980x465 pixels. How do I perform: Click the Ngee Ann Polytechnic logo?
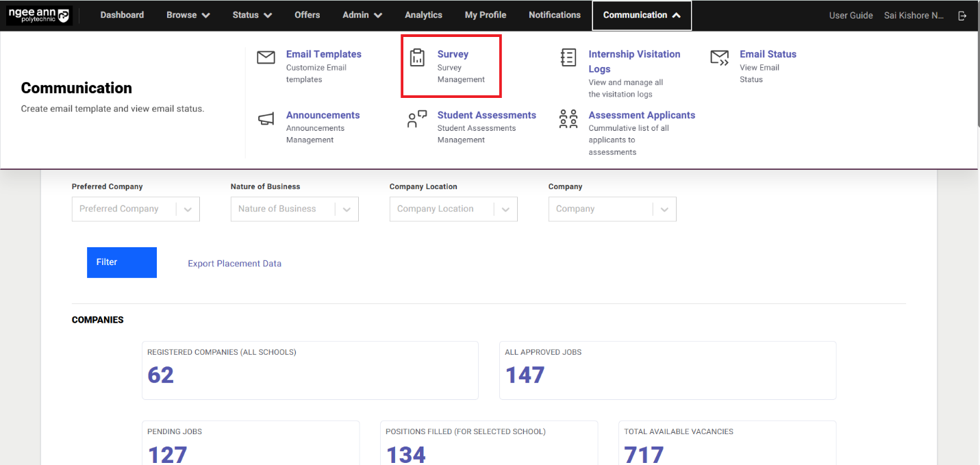[39, 16]
